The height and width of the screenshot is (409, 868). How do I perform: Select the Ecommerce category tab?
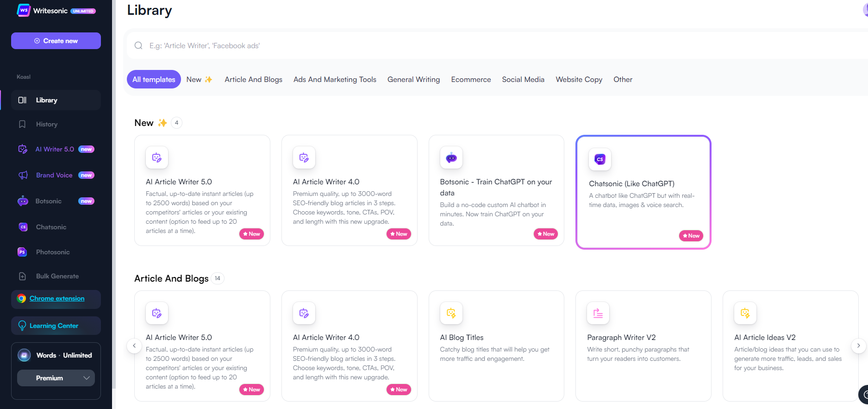[x=471, y=80]
